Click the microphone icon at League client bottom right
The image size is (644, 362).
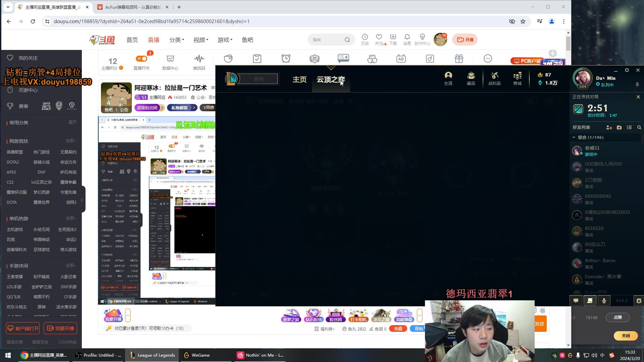604,301
